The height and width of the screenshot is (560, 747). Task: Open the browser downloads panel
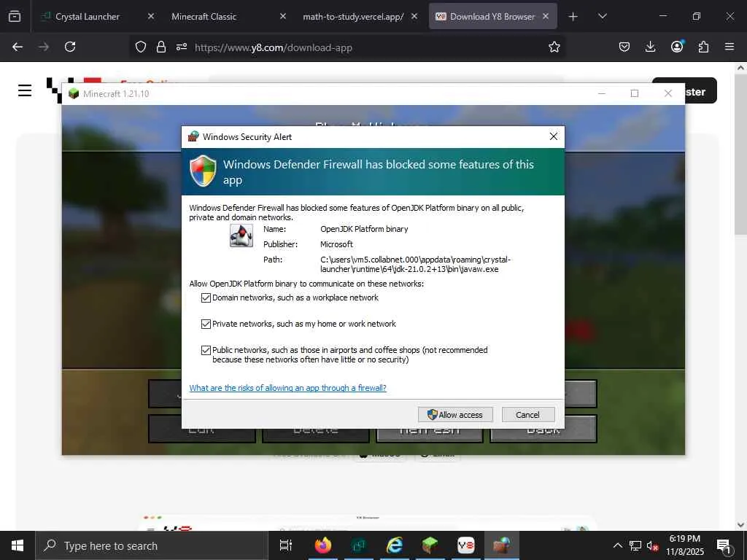tap(650, 47)
